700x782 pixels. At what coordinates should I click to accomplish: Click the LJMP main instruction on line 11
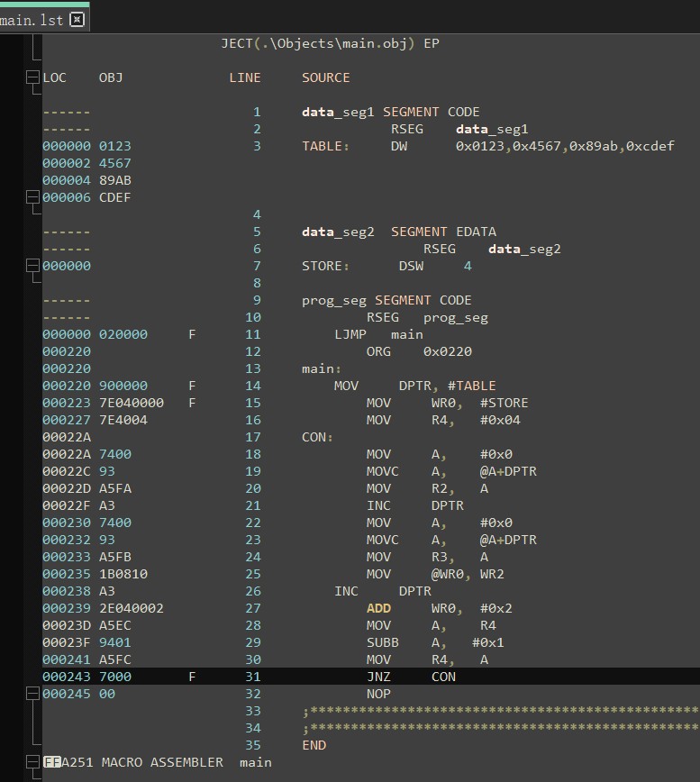tap(379, 334)
